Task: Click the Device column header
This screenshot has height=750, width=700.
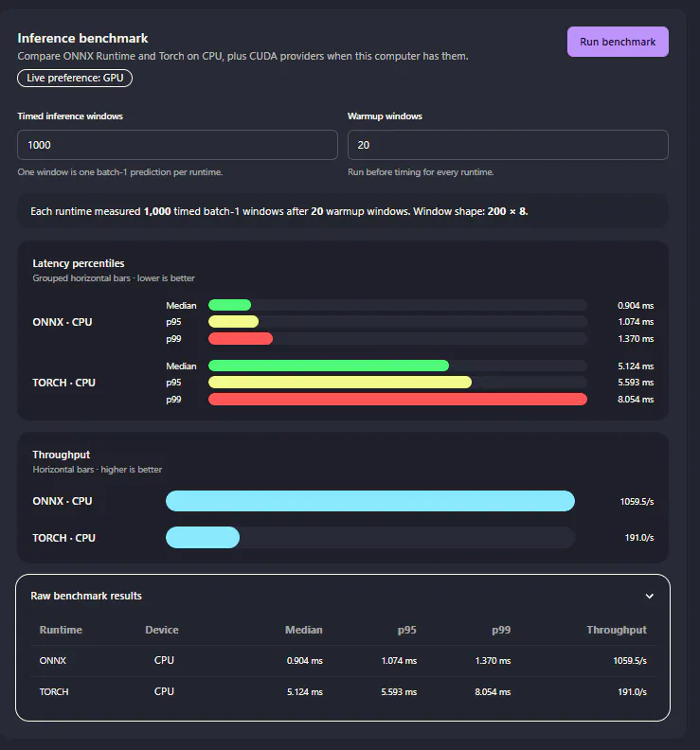Action: click(162, 630)
